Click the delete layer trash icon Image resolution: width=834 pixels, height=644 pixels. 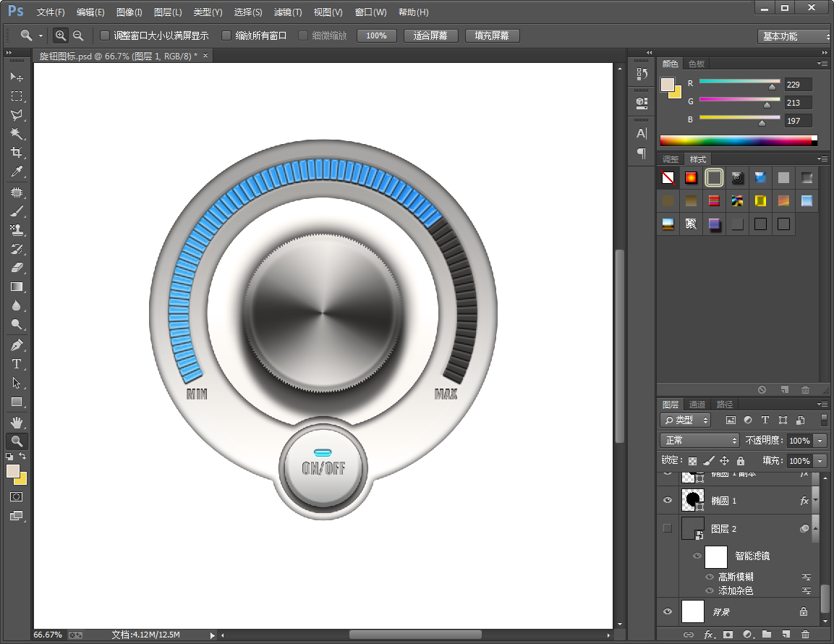click(x=805, y=635)
